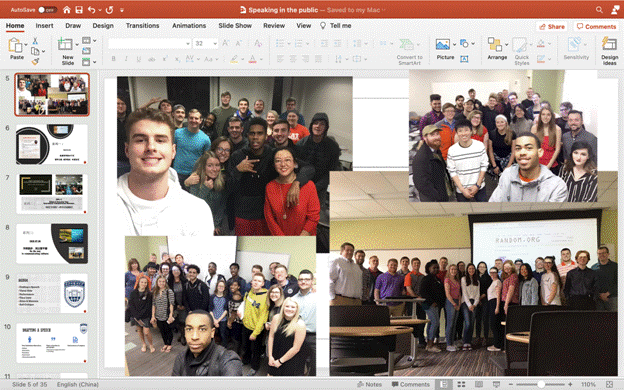Image resolution: width=624 pixels, height=390 pixels.
Task: Switch to Reading View icon
Action: coord(479,384)
